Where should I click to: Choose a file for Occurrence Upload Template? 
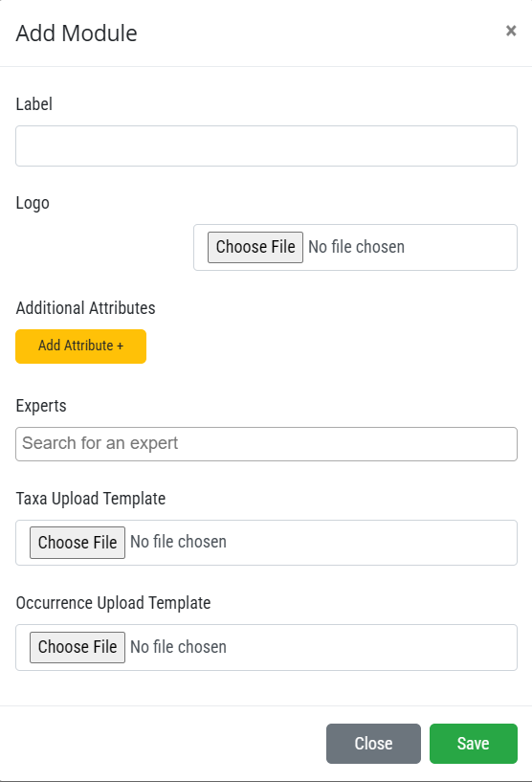tap(78, 647)
